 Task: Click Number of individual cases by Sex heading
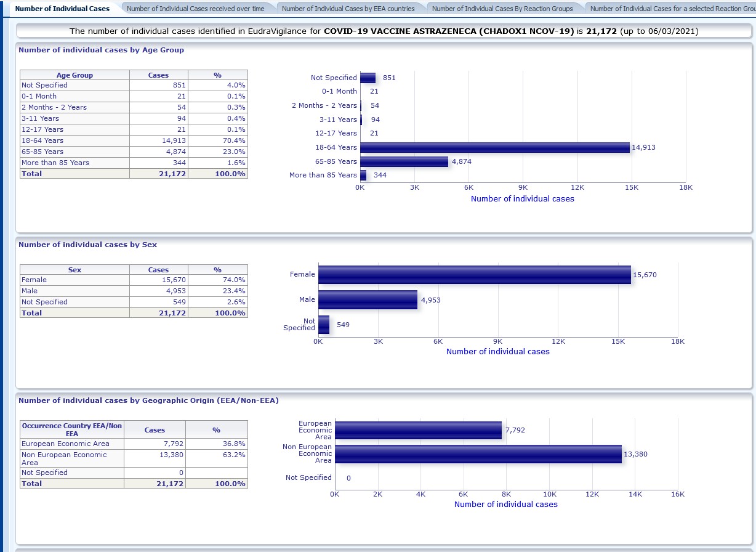(87, 245)
